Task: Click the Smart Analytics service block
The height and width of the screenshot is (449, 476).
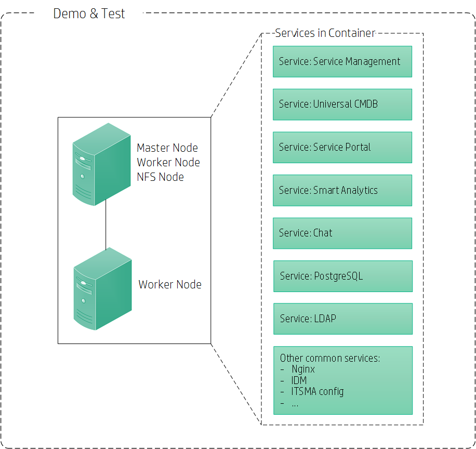Action: [x=342, y=190]
